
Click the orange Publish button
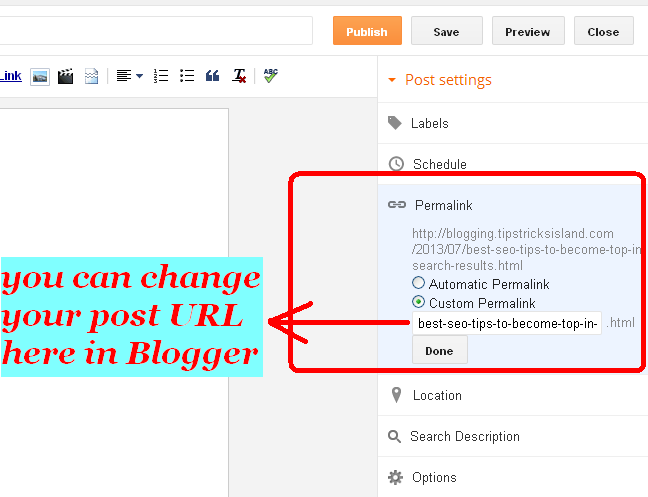367,31
